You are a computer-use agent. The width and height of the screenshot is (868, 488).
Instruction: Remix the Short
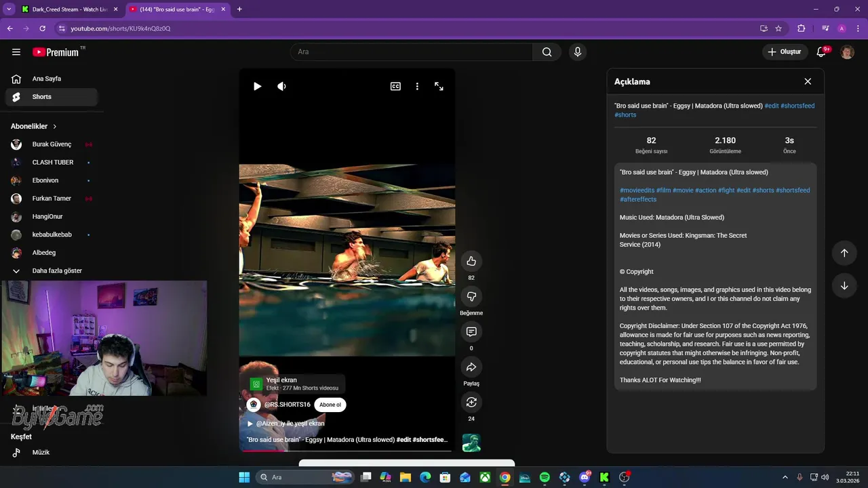click(471, 402)
